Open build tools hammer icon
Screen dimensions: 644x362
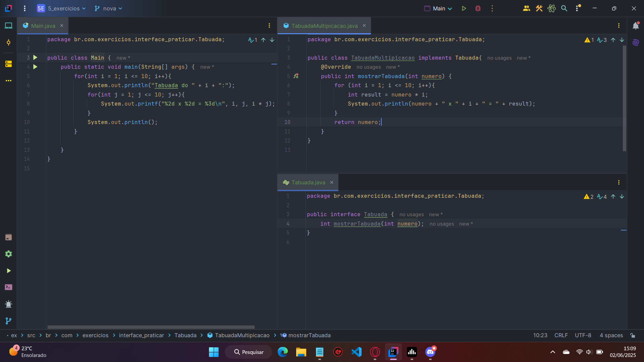coord(539,8)
